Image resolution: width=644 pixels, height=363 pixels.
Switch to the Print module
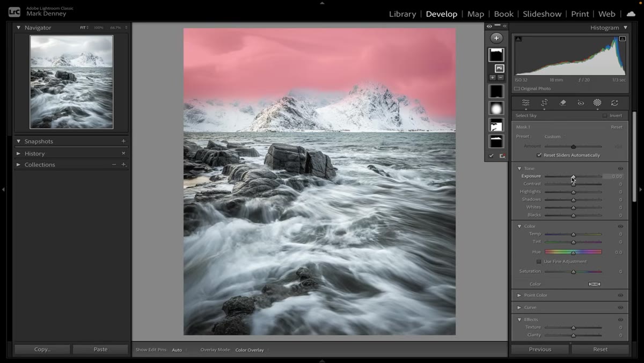tap(580, 14)
